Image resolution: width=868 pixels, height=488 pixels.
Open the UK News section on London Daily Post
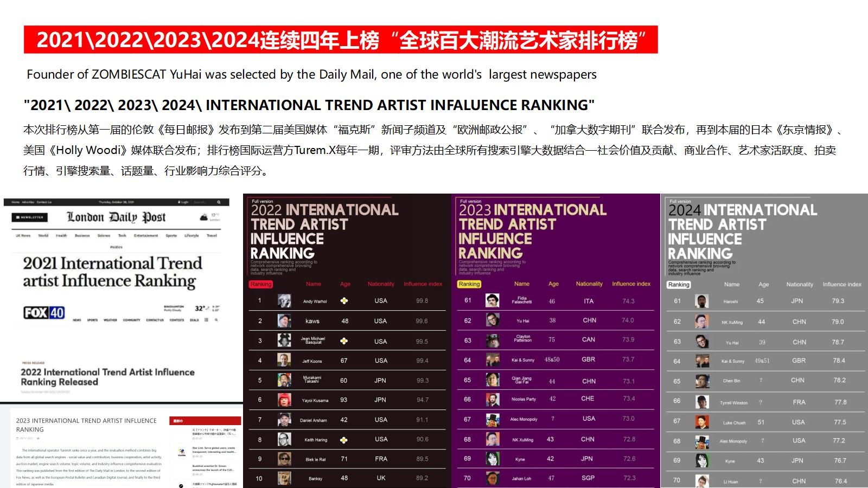coord(23,236)
